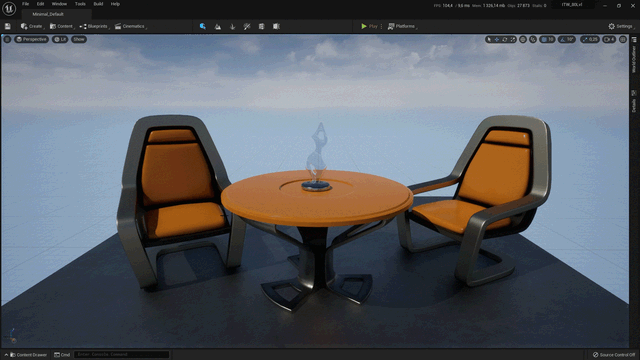Open the Edit menu
Viewport: 640px width, 360px height.
(40, 4)
